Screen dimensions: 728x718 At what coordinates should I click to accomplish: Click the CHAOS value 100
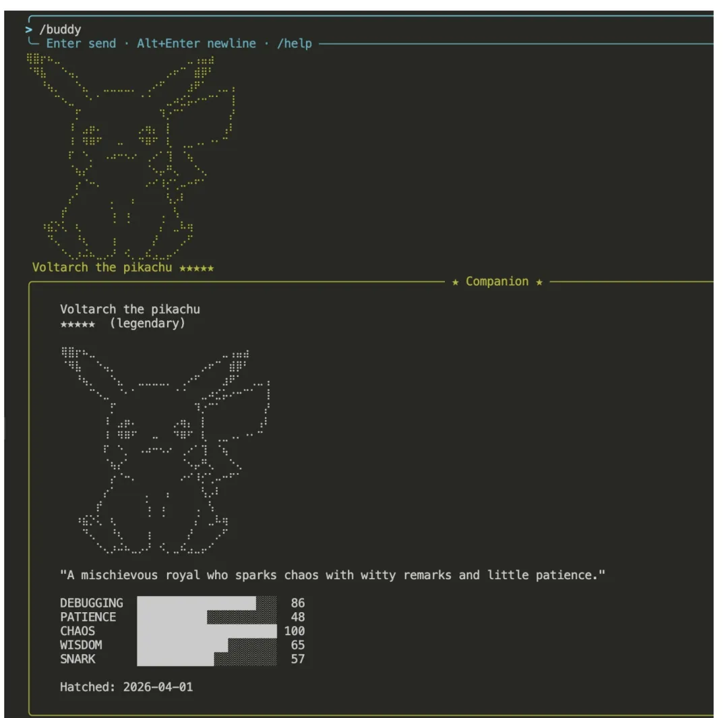[295, 630]
